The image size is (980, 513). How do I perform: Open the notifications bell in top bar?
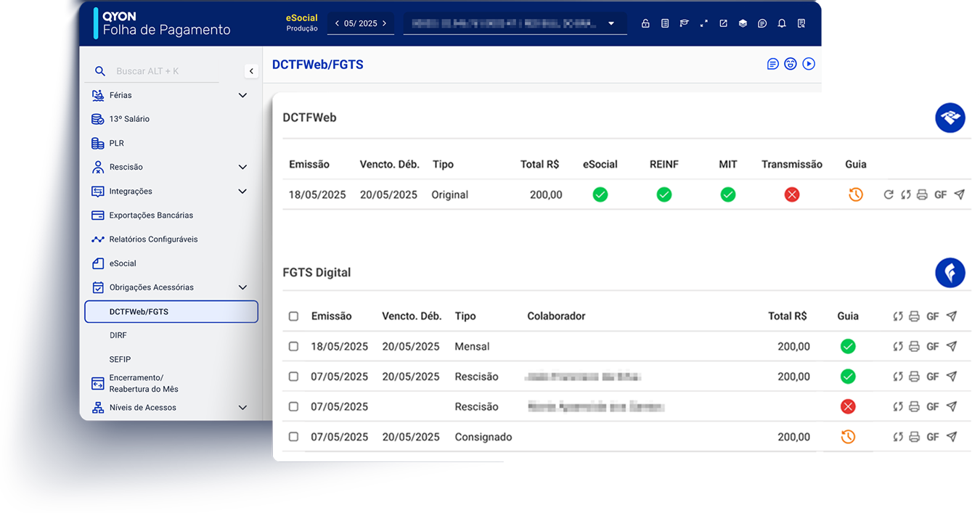[782, 23]
